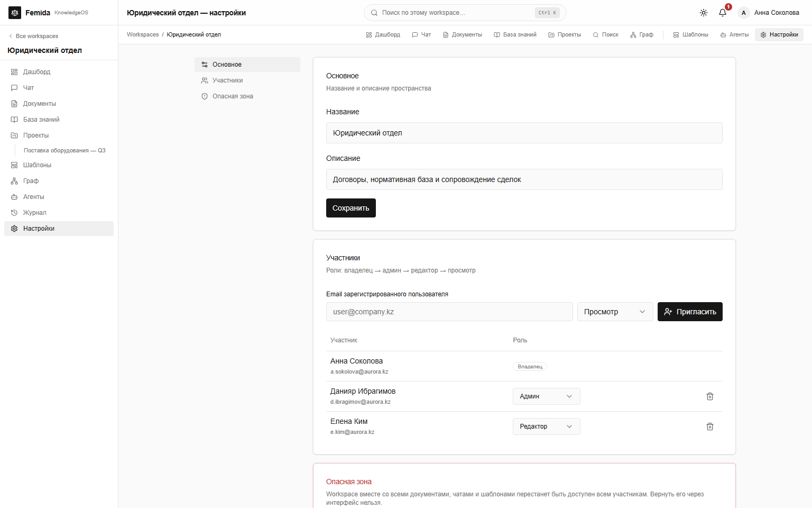The height and width of the screenshot is (508, 812).
Task: Open Настройки in left sidebar
Action: pos(59,229)
